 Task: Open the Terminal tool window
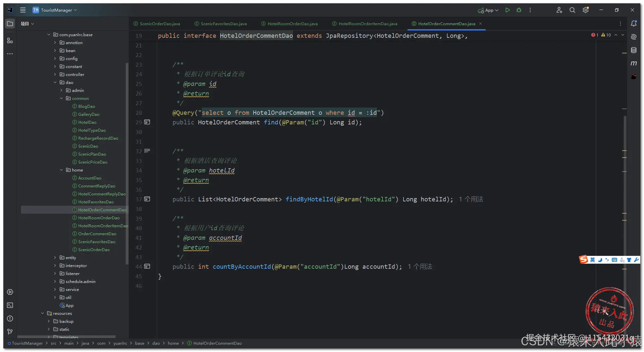[10, 305]
